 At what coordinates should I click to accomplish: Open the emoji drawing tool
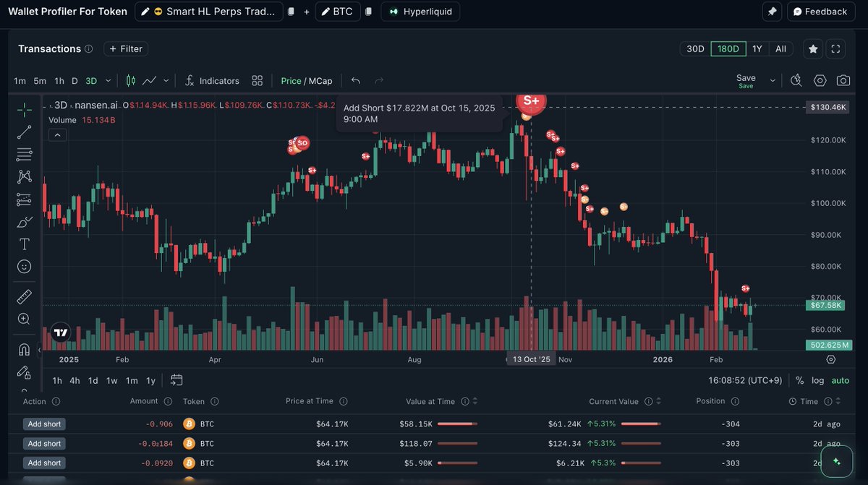tap(25, 266)
